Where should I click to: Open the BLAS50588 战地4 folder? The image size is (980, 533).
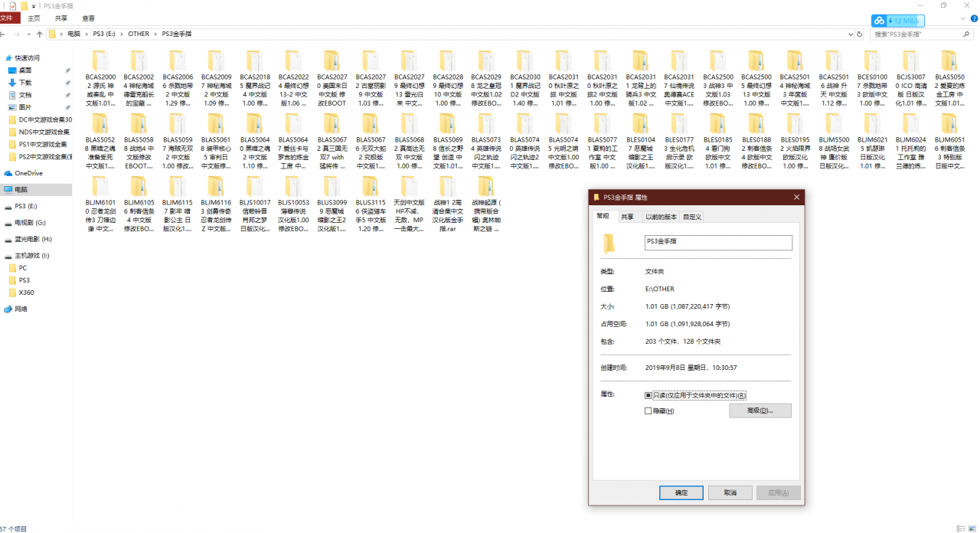tap(139, 142)
